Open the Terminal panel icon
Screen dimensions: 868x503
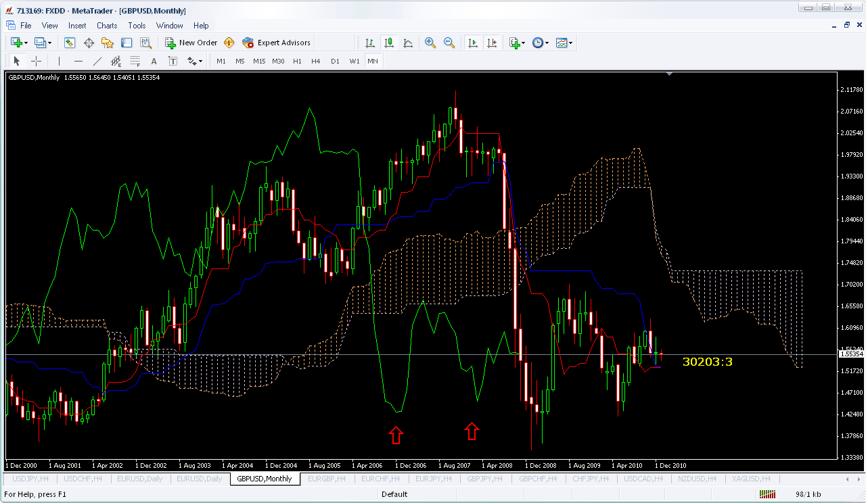click(127, 43)
